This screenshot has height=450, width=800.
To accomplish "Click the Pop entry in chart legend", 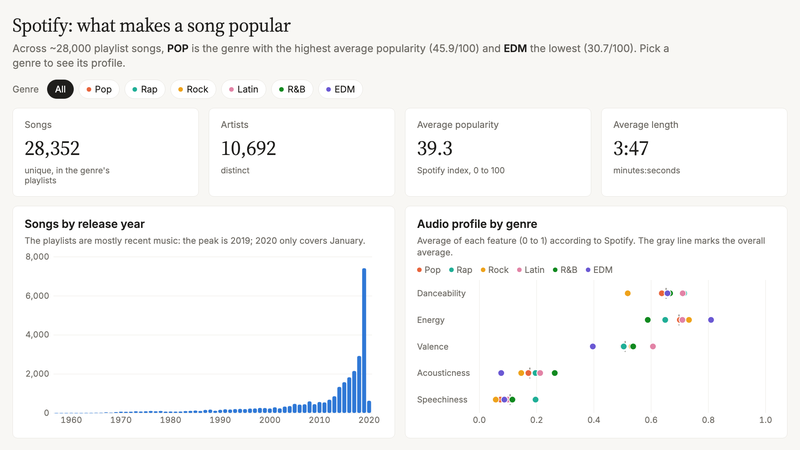I will [x=429, y=270].
